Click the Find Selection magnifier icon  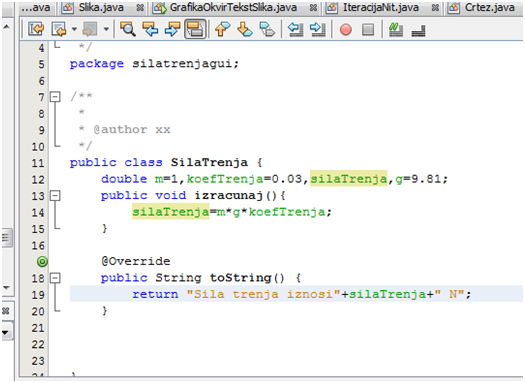click(x=128, y=29)
